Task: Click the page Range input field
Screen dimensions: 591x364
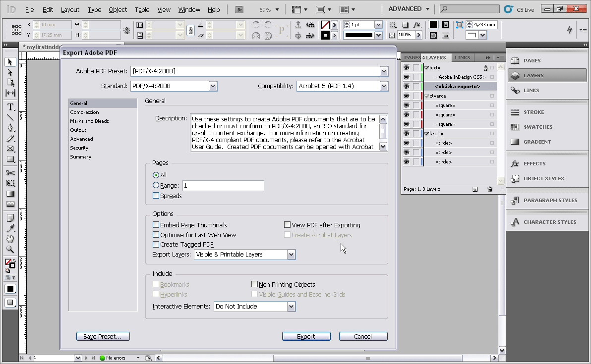Action: pos(223,186)
